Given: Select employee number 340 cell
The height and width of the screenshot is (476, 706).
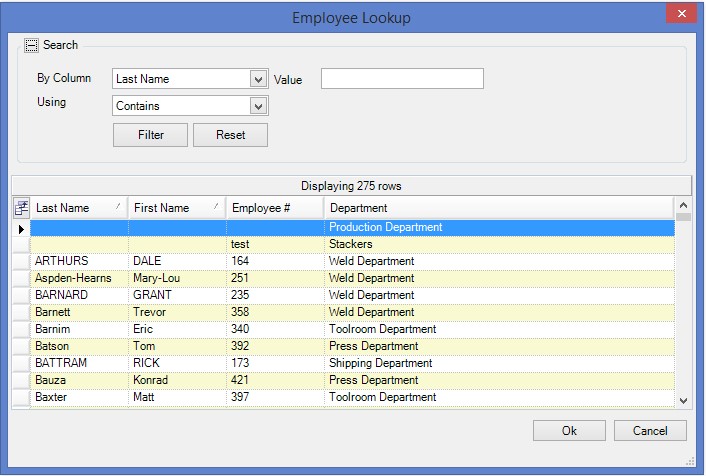Looking at the screenshot, I should click(276, 329).
